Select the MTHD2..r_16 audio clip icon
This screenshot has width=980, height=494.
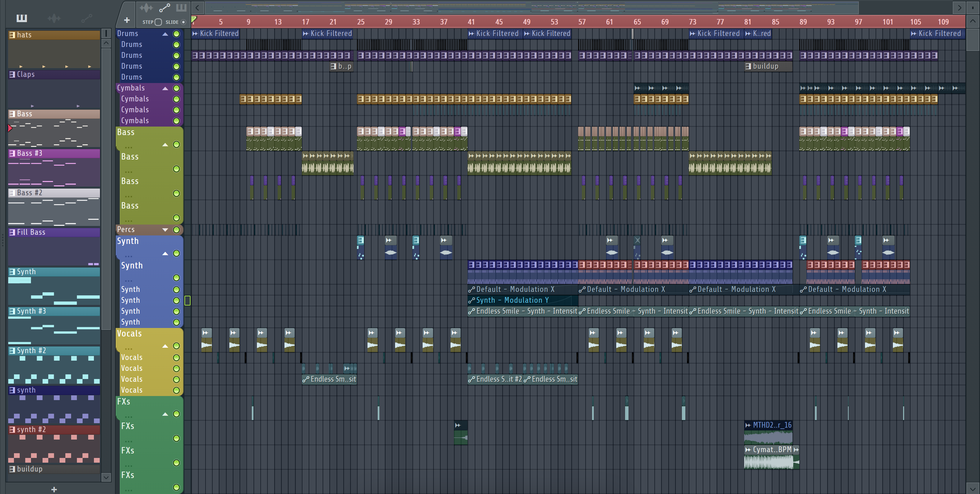(x=748, y=425)
